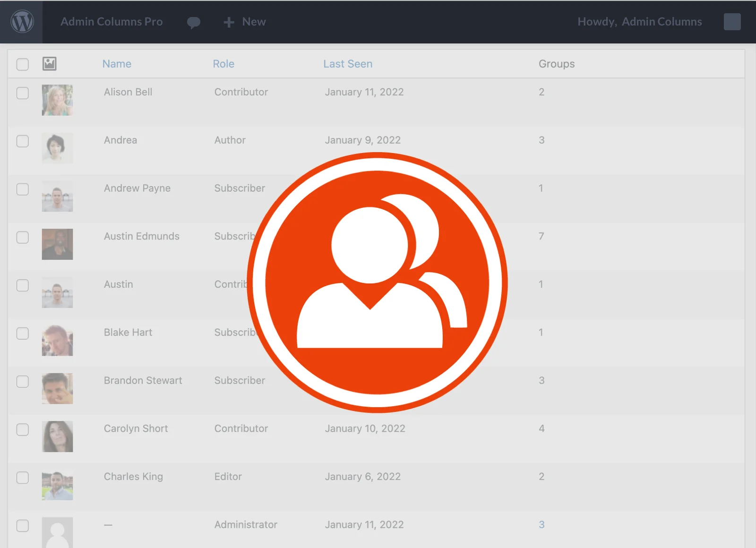
Task: Open Andrew Payne's avatar image
Action: coord(57,196)
